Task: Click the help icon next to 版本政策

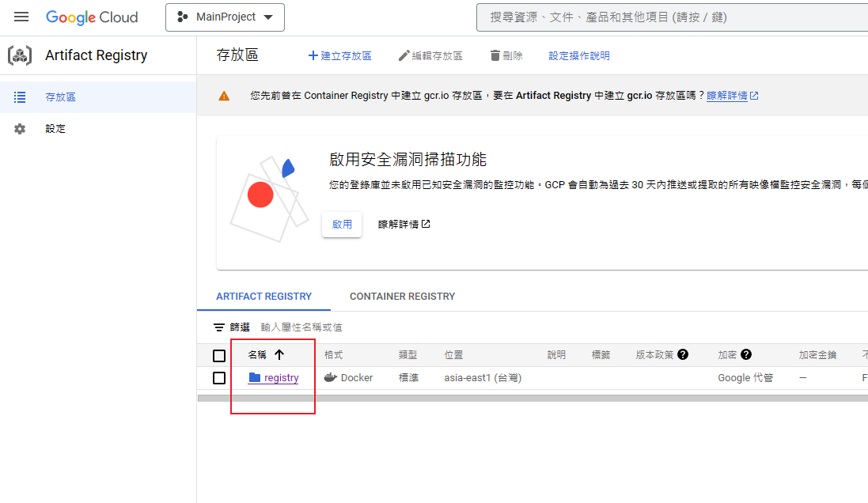Action: tap(683, 354)
